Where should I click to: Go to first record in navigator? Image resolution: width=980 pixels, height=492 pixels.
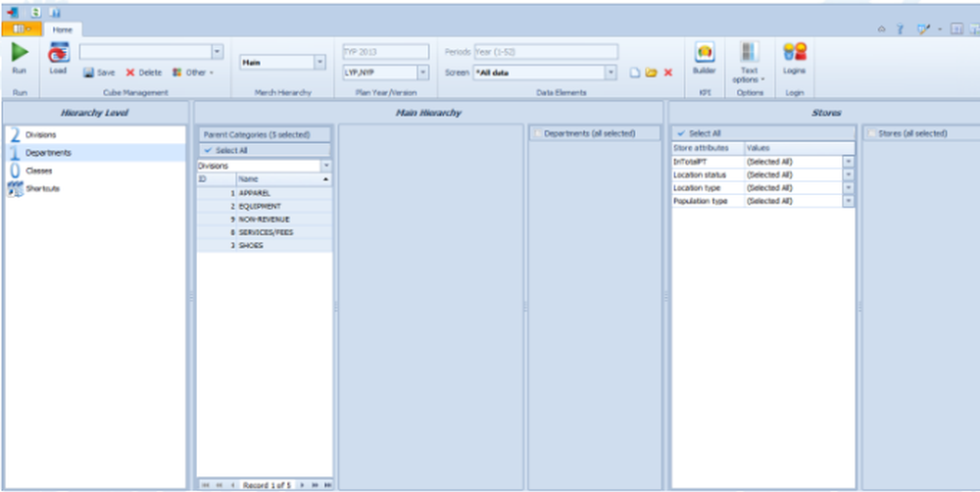pyautogui.click(x=205, y=485)
